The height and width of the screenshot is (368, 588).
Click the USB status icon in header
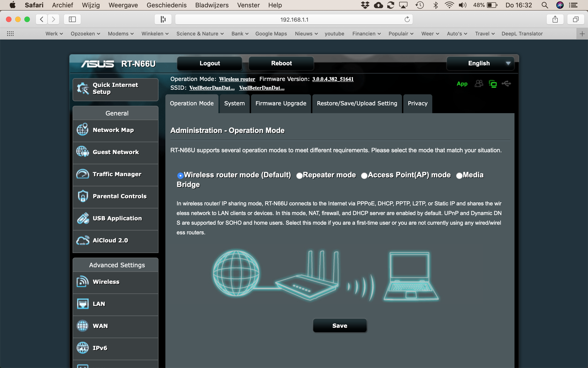click(506, 84)
